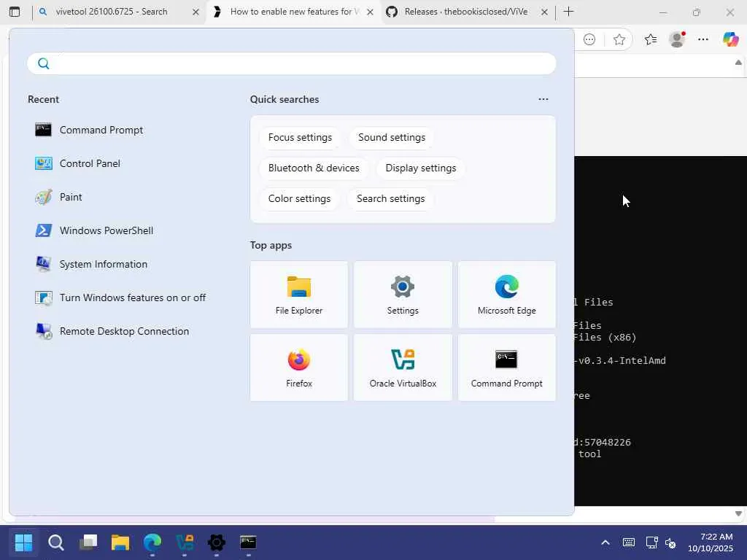Viewport: 747px width, 560px height.
Task: Switch to vivetool 26100.6725 Search tab
Action: coord(112,12)
